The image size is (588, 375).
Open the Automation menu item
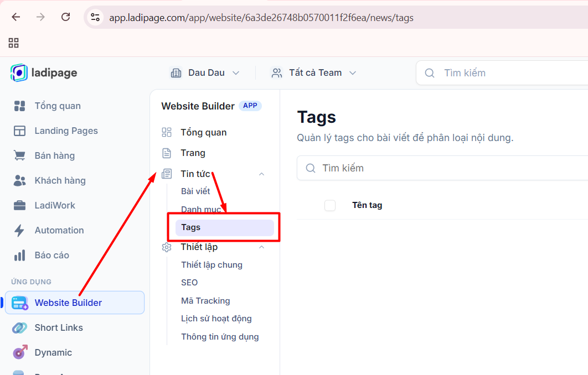pyautogui.click(x=59, y=231)
